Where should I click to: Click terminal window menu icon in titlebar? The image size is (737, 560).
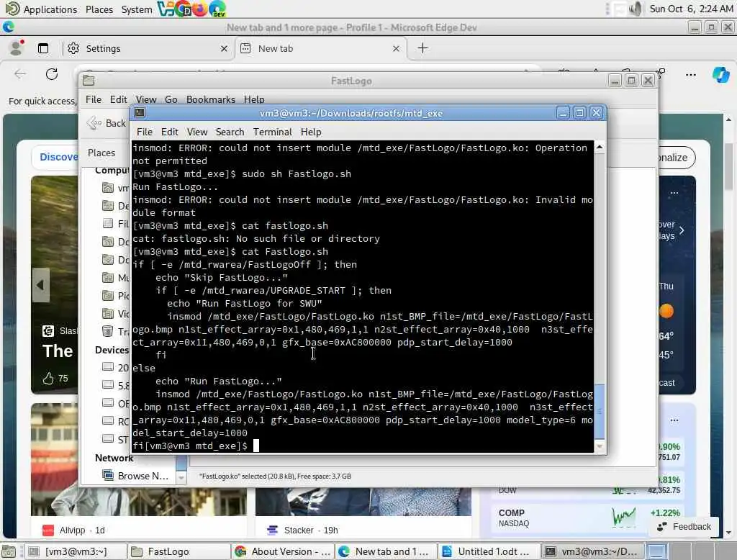click(140, 113)
